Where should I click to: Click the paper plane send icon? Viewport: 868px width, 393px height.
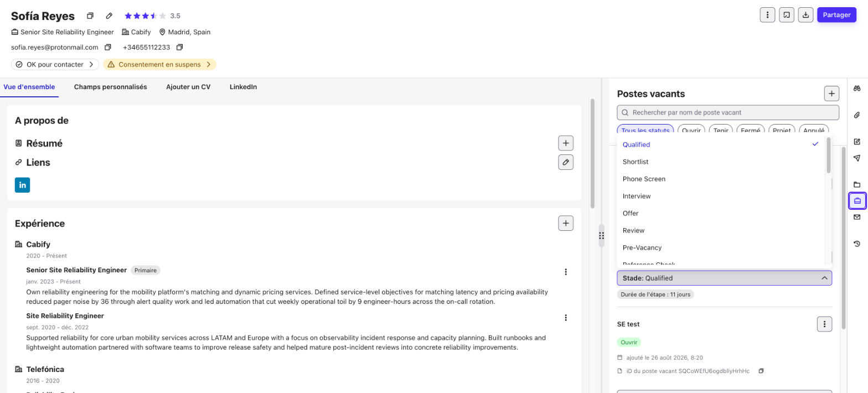pyautogui.click(x=857, y=158)
